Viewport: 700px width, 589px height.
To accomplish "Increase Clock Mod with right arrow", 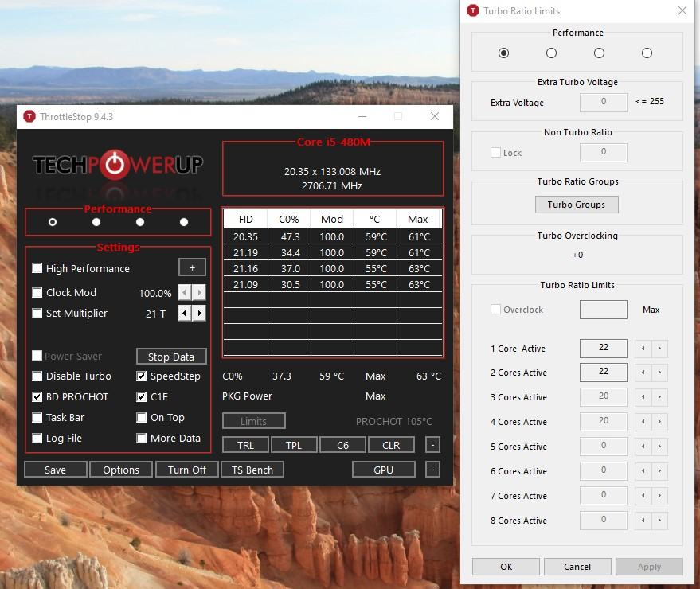I will (200, 293).
